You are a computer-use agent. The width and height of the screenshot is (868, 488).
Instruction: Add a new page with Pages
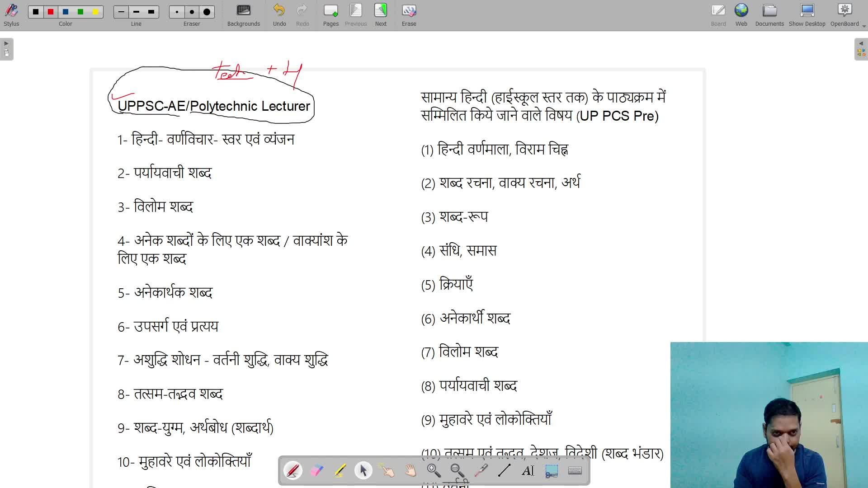331,15
